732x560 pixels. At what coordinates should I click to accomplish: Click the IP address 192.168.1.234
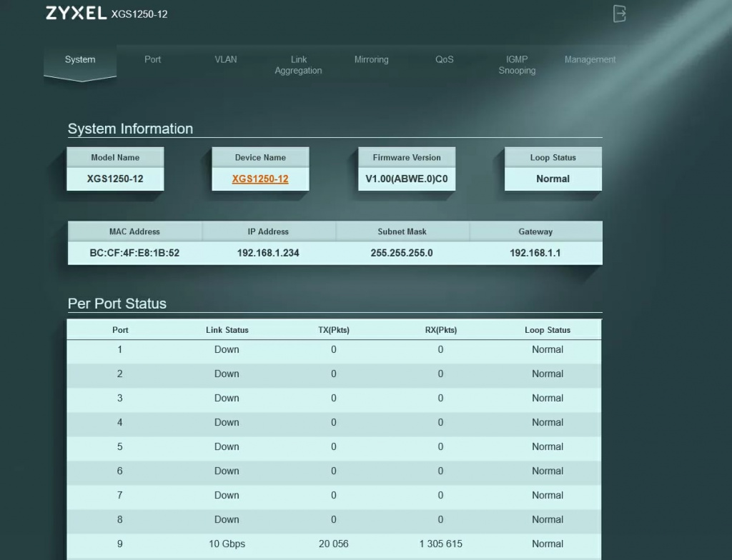(x=268, y=253)
